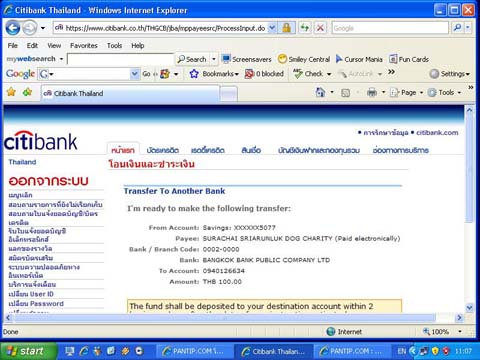Image resolution: width=480 pixels, height=360 pixels.
Task: Open the File menu
Action: tap(13, 45)
